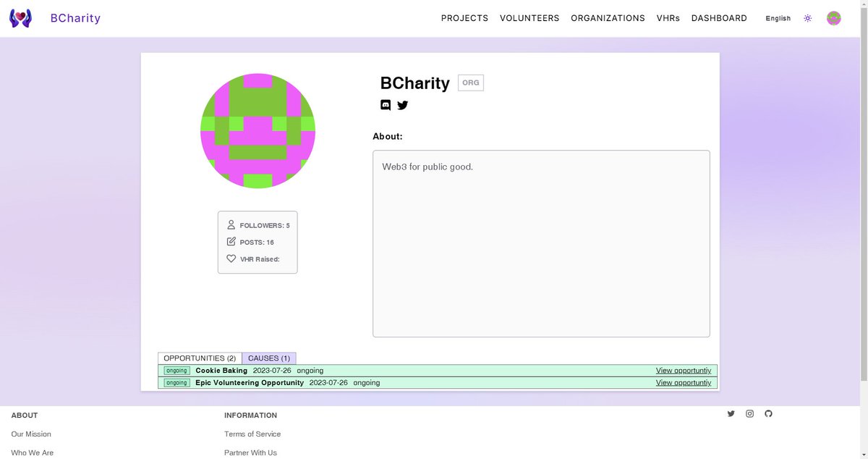Screen dimensions: 868x459
Task: Click the ongoing badge on Epic Volunteering row
Action: pos(176,383)
